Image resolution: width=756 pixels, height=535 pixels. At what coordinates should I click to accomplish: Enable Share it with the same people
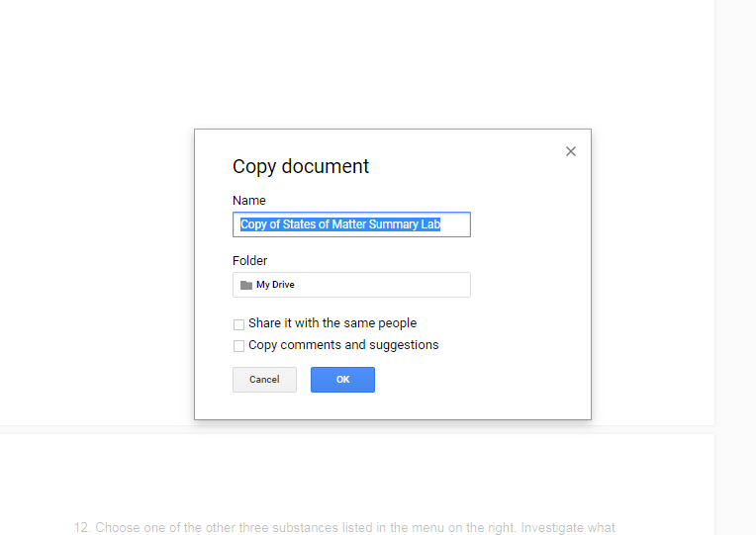238,324
